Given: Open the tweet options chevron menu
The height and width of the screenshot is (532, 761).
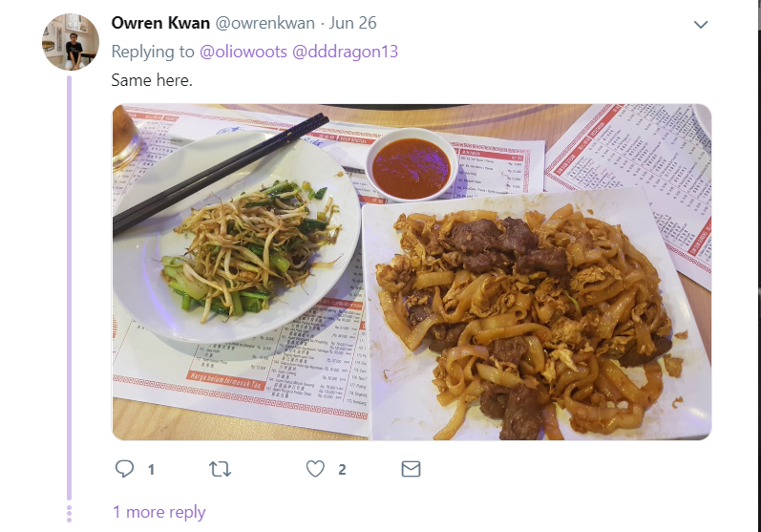Looking at the screenshot, I should coord(700,24).
